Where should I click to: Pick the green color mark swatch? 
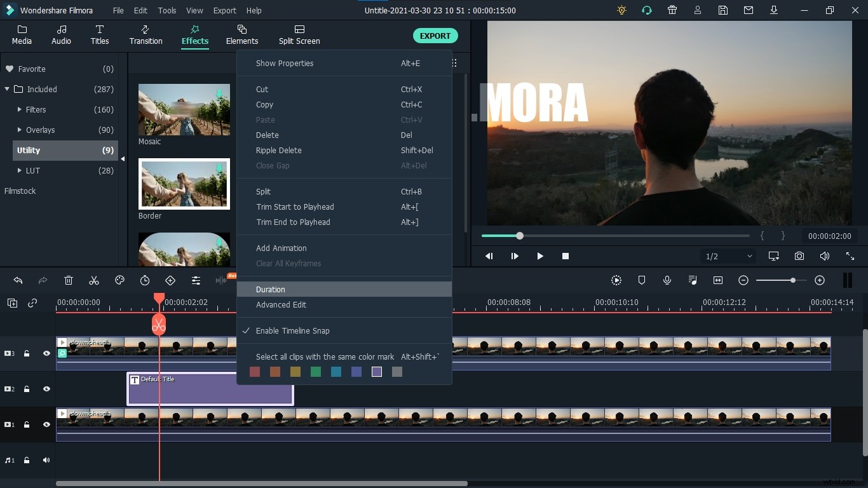[x=316, y=372]
